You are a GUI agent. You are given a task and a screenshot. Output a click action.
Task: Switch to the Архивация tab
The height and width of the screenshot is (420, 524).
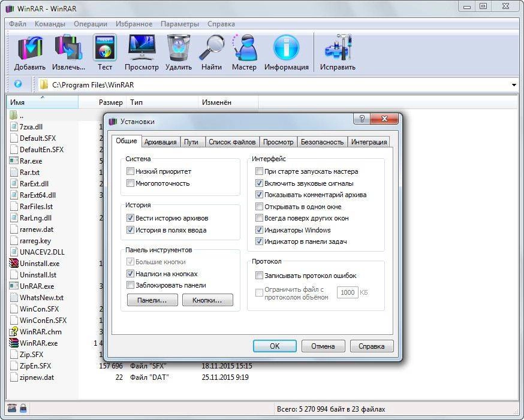(x=161, y=142)
